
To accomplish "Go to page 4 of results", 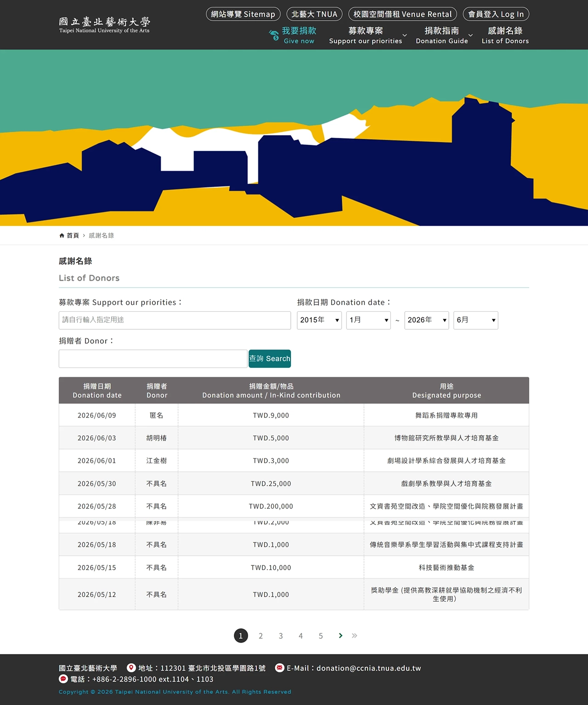I will (x=300, y=636).
